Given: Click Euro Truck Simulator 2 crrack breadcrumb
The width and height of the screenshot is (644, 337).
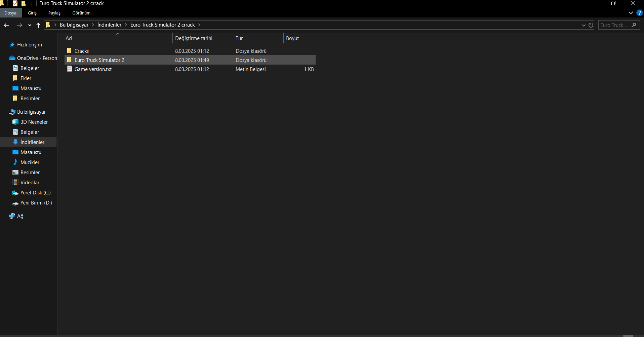Looking at the screenshot, I should [163, 25].
